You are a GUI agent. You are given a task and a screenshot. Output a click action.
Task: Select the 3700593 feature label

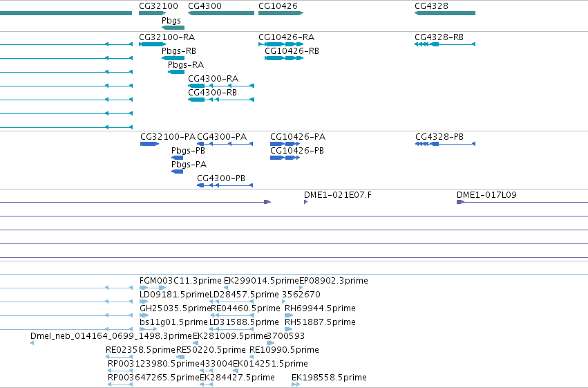(286, 336)
